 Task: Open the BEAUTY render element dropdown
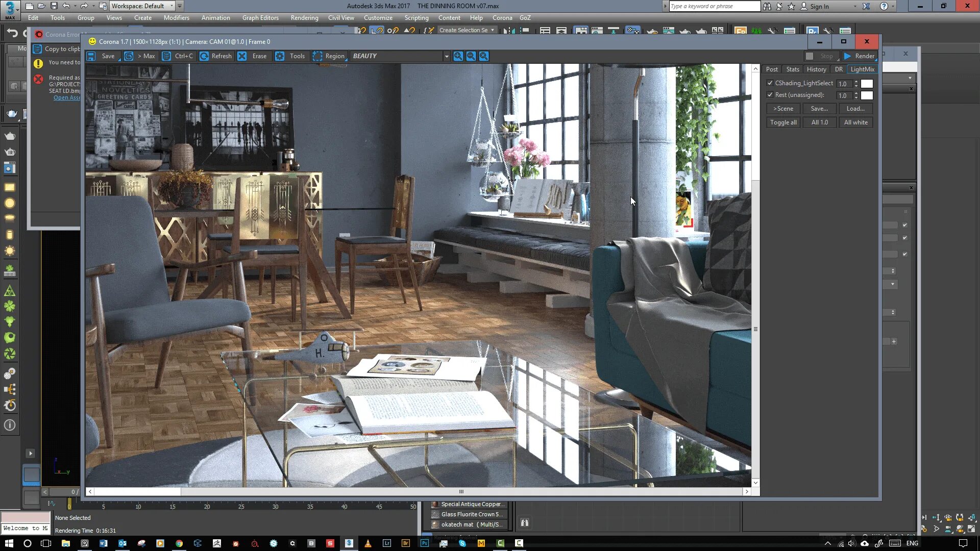pos(447,56)
